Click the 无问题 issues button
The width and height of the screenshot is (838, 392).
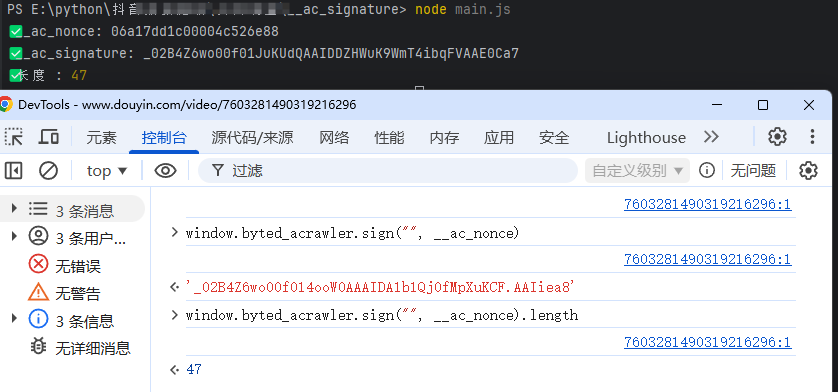click(x=753, y=171)
